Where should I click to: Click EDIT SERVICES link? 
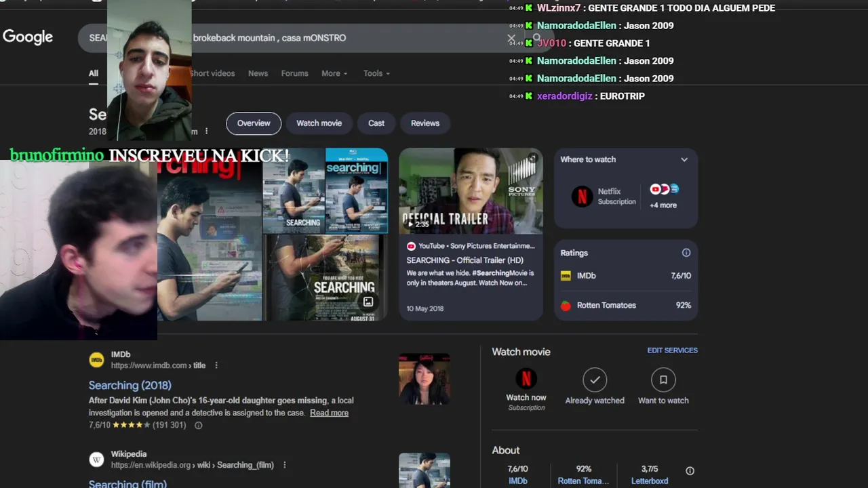click(672, 350)
